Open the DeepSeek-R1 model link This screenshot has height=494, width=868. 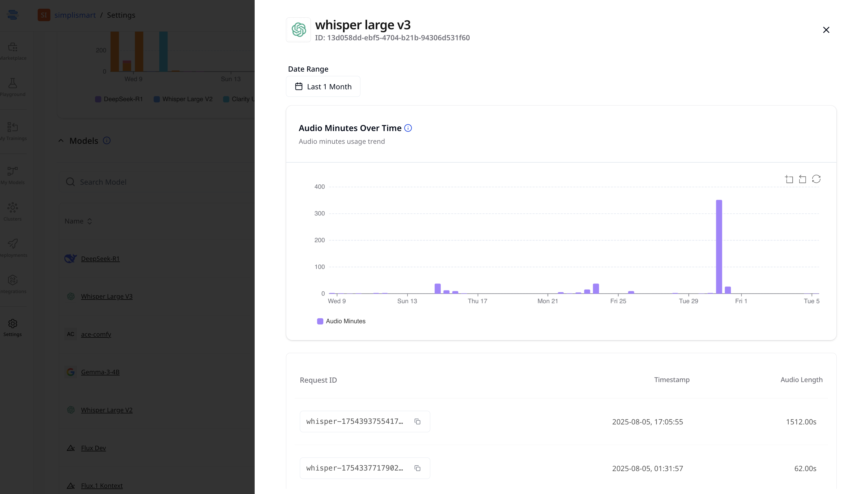[100, 259]
